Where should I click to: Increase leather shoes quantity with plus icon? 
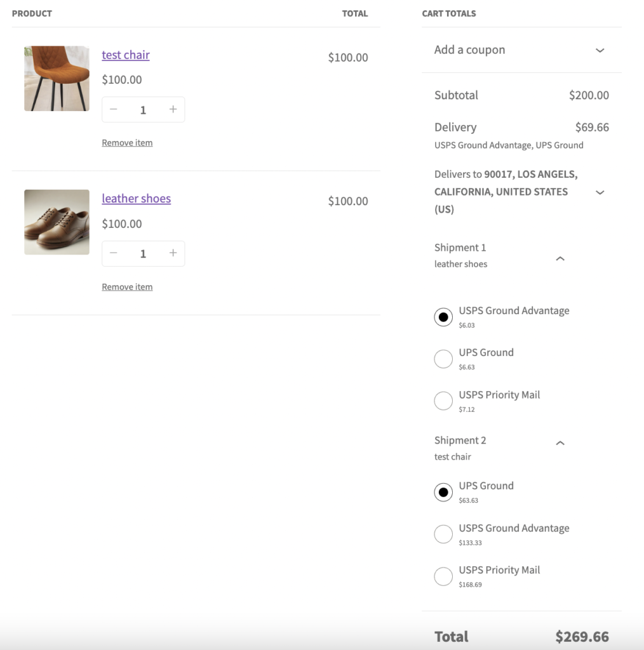173,253
